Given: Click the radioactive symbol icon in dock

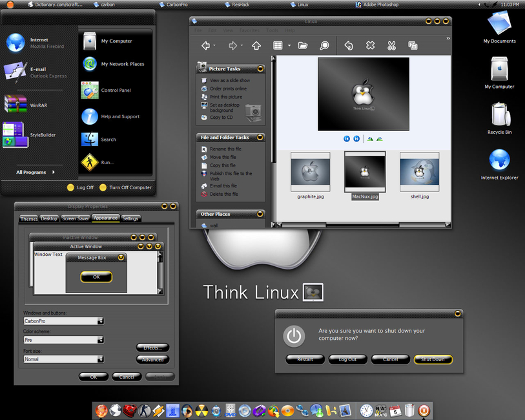Looking at the screenshot, I should (x=201, y=410).
